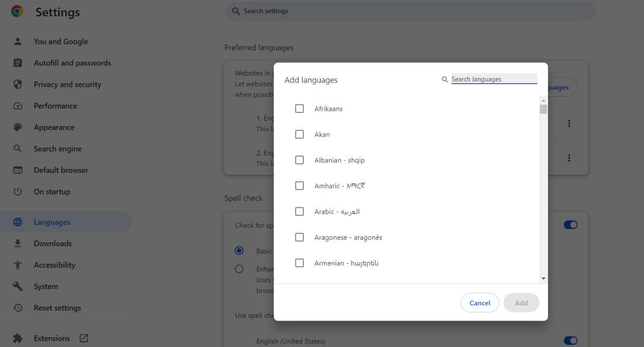Image resolution: width=644 pixels, height=347 pixels.
Task: Click in the Search languages field
Action: (x=494, y=79)
